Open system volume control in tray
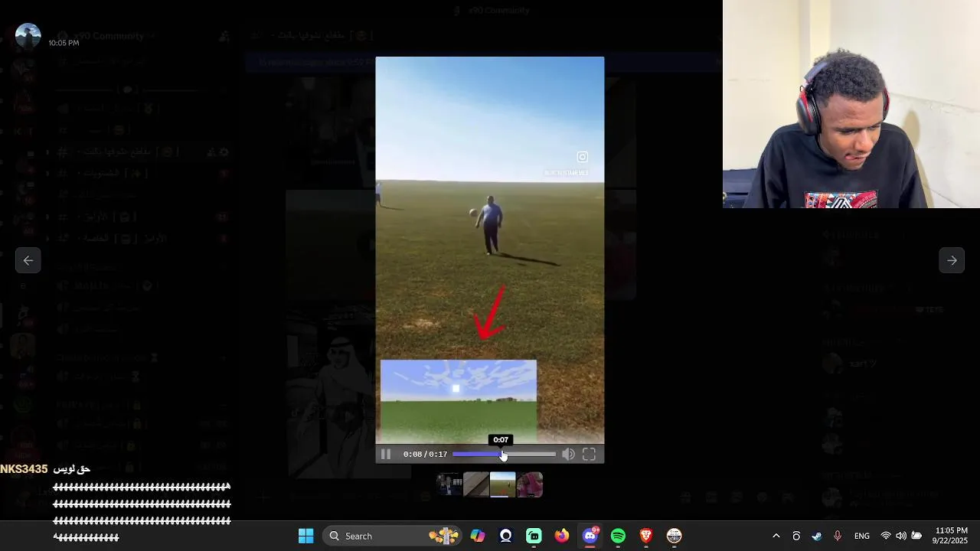 tap(901, 536)
